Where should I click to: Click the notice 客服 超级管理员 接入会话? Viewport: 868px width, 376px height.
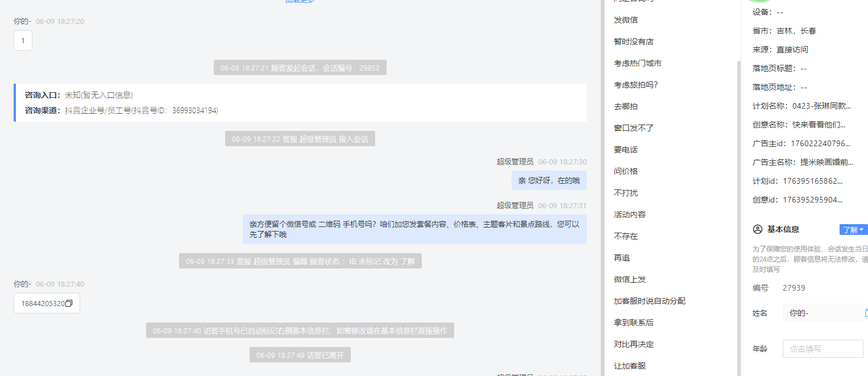300,139
